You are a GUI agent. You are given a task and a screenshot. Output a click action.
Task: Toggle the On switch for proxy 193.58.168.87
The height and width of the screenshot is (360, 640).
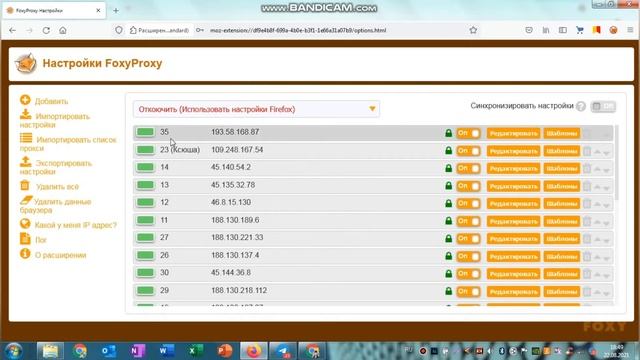click(469, 133)
